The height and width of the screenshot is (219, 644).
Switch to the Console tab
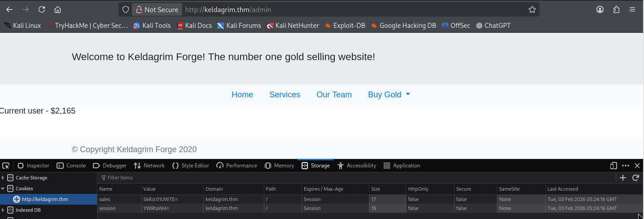[71, 166]
